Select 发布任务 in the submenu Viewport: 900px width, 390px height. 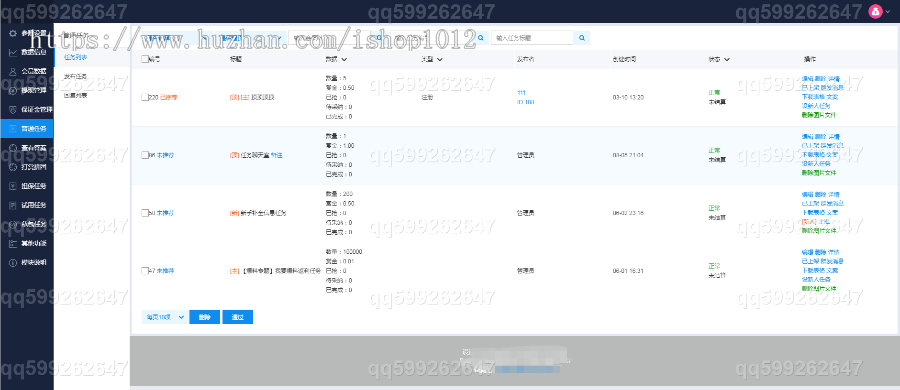(75, 76)
